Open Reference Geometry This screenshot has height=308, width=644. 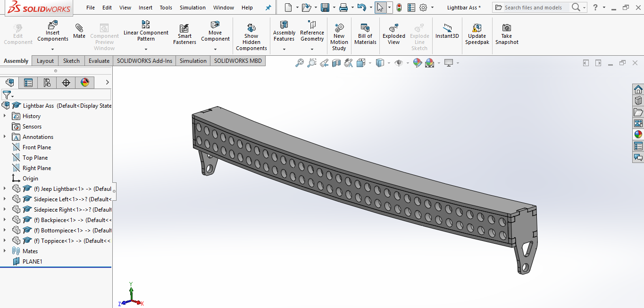tap(312, 31)
